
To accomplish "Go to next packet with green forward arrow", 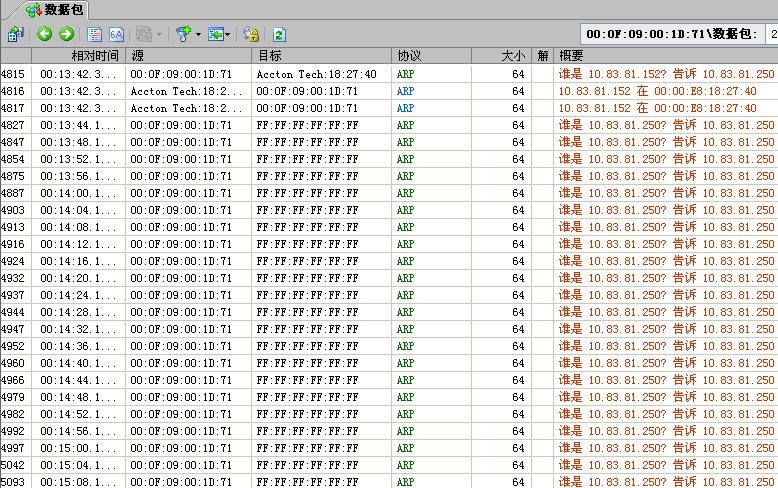I will [66, 34].
